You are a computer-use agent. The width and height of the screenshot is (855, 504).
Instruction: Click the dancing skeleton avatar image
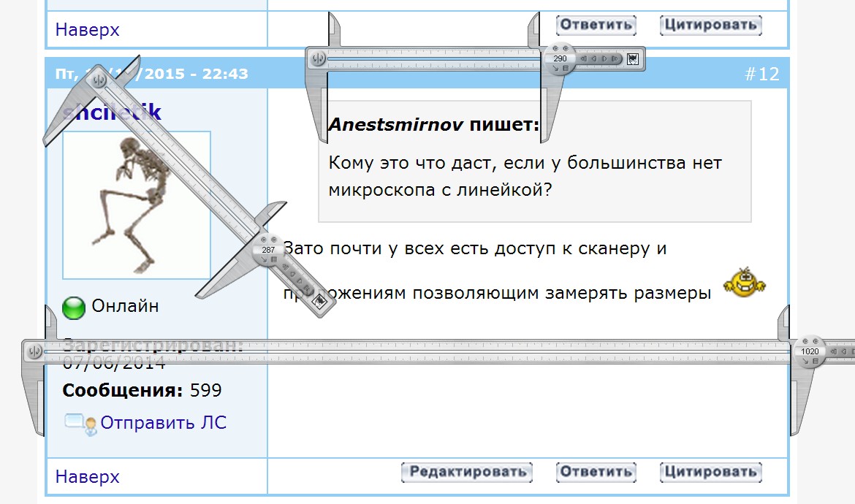(136, 205)
